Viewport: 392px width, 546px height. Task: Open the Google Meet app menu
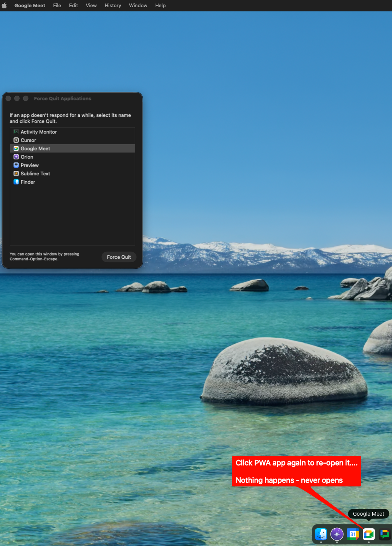click(x=30, y=6)
